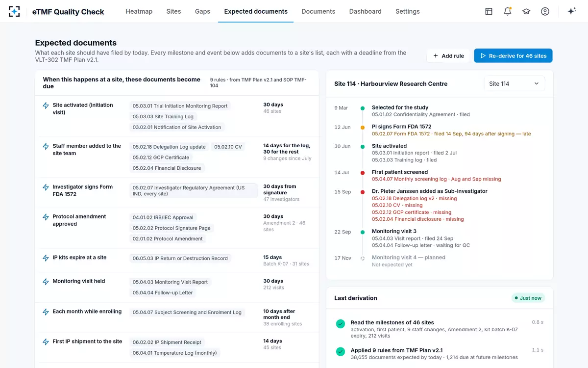Image resolution: width=588 pixels, height=368 pixels.
Task: Click the eTMF Quality Check logo icon
Action: [x=14, y=11]
